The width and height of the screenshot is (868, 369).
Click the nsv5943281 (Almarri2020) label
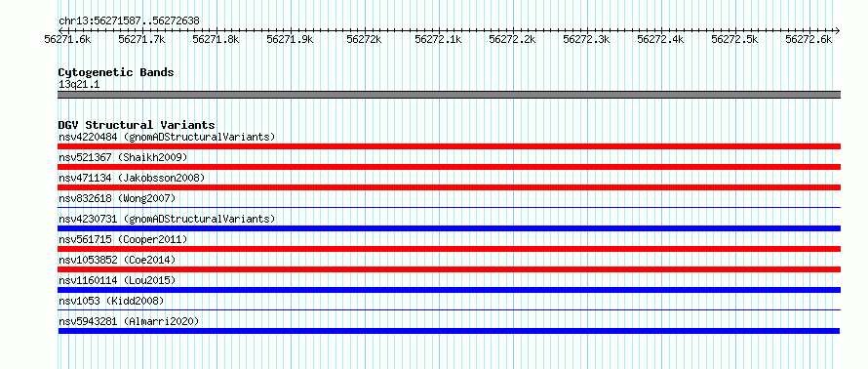click(x=129, y=321)
